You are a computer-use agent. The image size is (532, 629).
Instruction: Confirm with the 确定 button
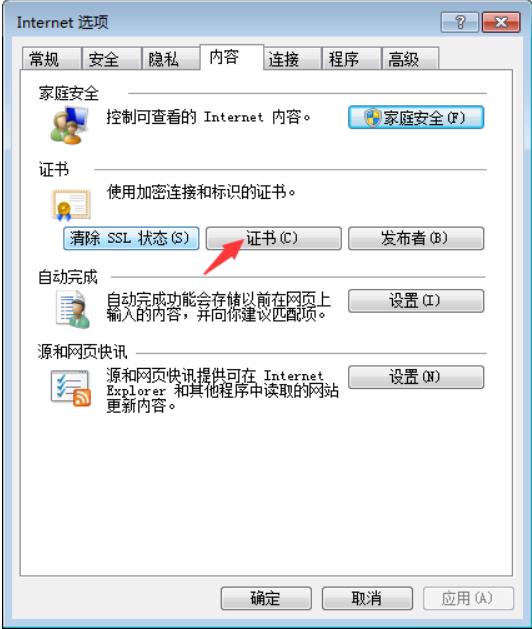266,599
